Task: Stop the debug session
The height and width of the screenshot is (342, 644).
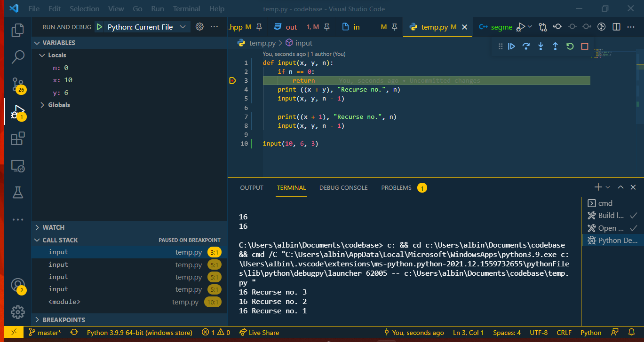Action: click(585, 46)
